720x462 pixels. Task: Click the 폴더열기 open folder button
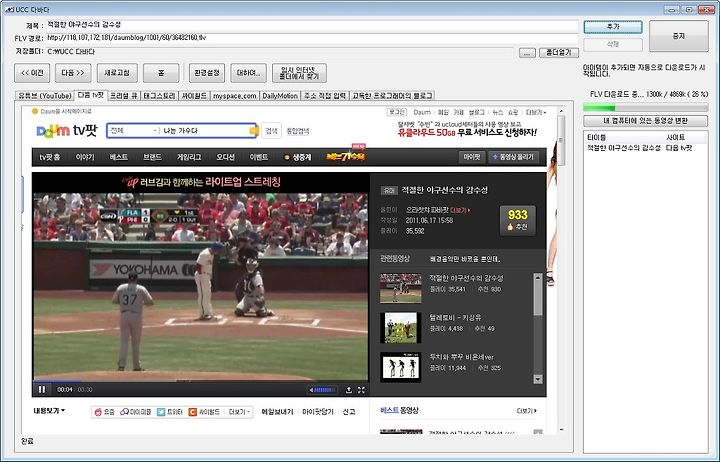point(558,52)
